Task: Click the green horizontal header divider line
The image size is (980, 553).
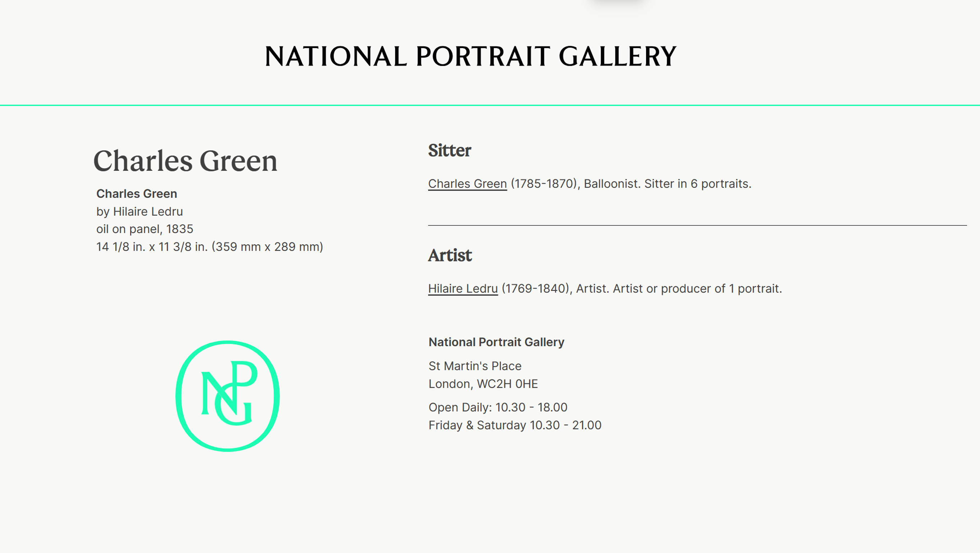Action: point(490,105)
